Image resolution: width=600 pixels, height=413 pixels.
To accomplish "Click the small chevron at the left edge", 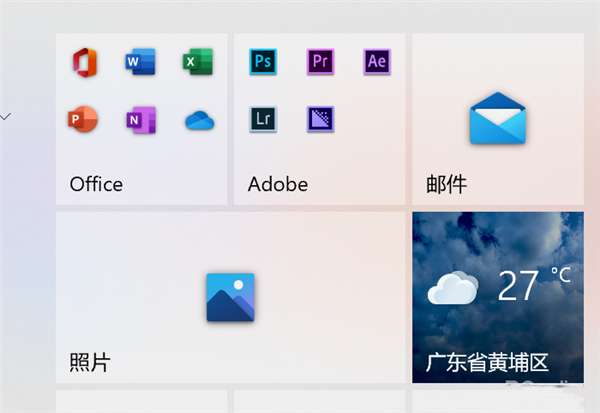I will point(6,117).
